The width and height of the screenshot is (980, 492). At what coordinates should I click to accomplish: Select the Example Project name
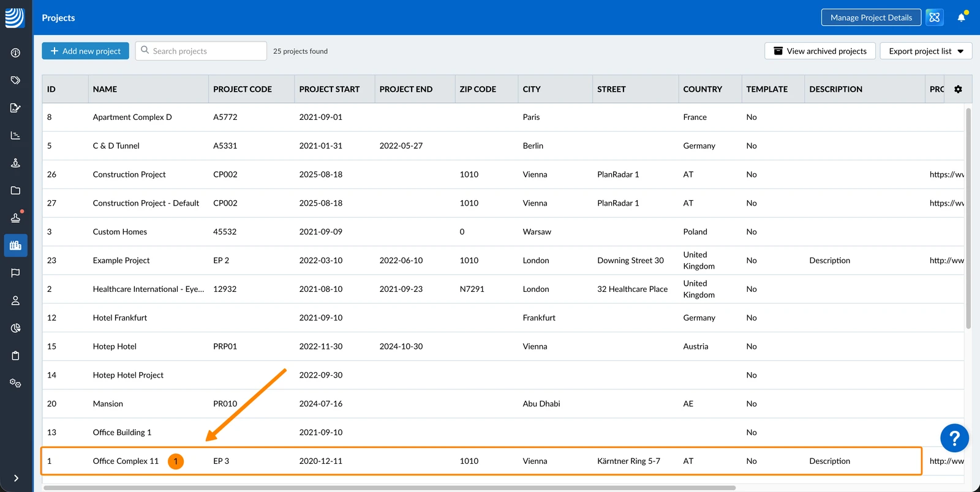[121, 261]
